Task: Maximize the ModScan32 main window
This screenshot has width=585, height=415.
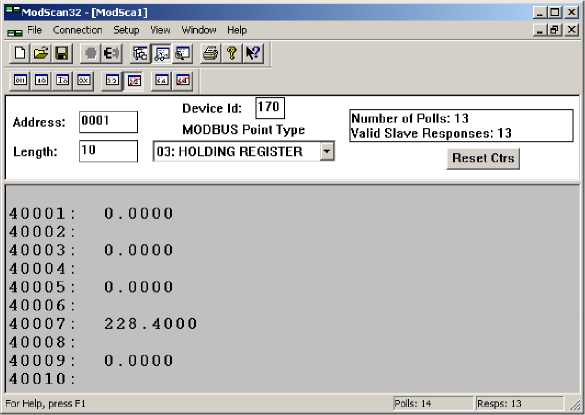Action: pyautogui.click(x=555, y=12)
